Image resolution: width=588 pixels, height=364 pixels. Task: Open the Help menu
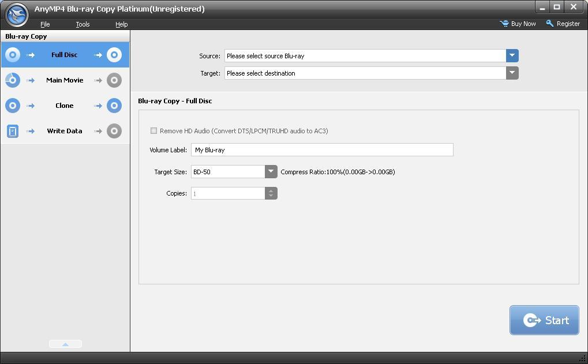coord(121,24)
